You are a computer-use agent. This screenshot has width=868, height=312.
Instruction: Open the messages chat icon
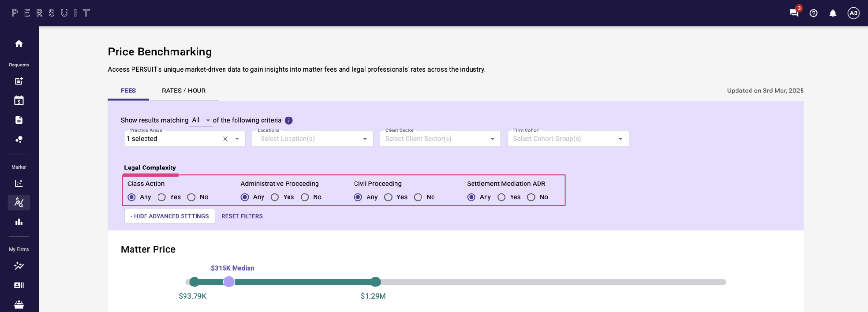tap(794, 13)
